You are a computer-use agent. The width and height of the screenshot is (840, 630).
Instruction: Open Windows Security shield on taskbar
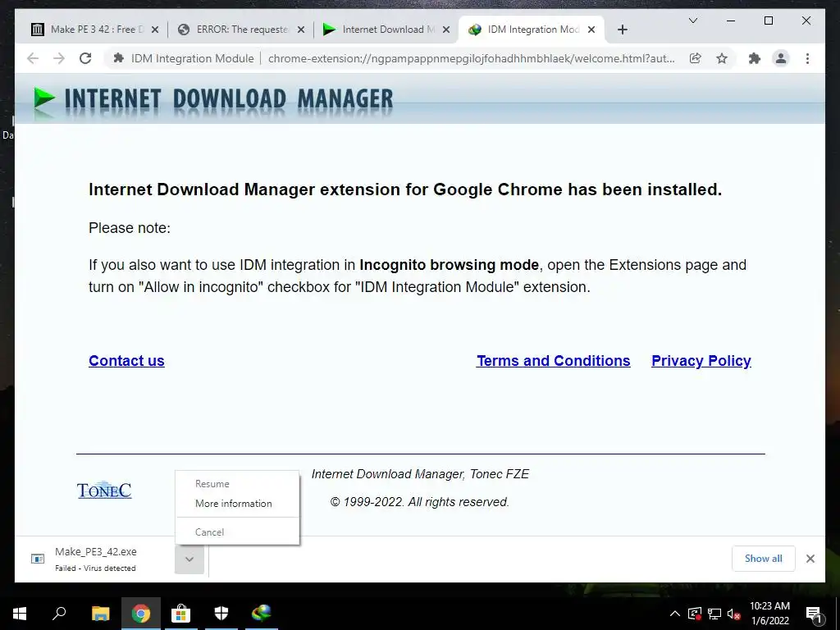pos(221,614)
